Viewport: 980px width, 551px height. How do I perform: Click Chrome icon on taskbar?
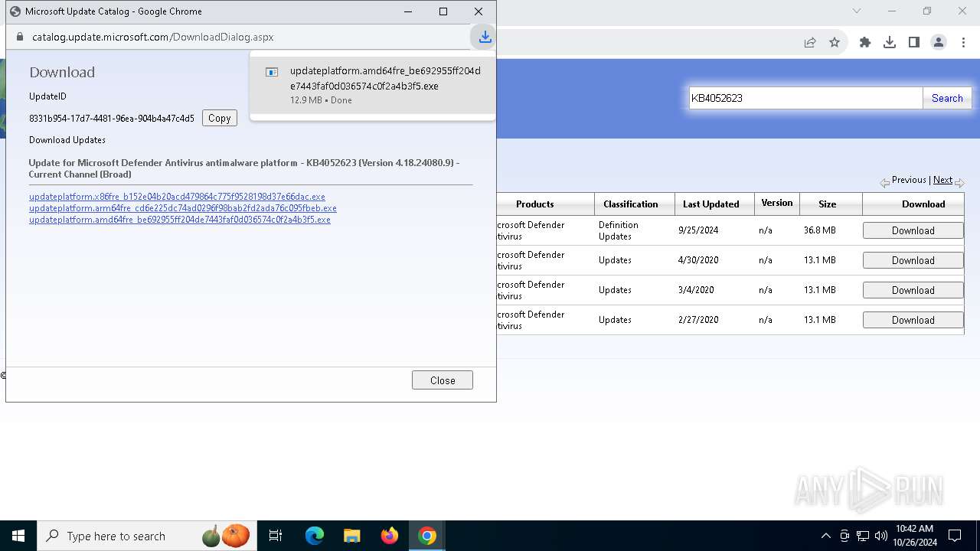(x=427, y=536)
